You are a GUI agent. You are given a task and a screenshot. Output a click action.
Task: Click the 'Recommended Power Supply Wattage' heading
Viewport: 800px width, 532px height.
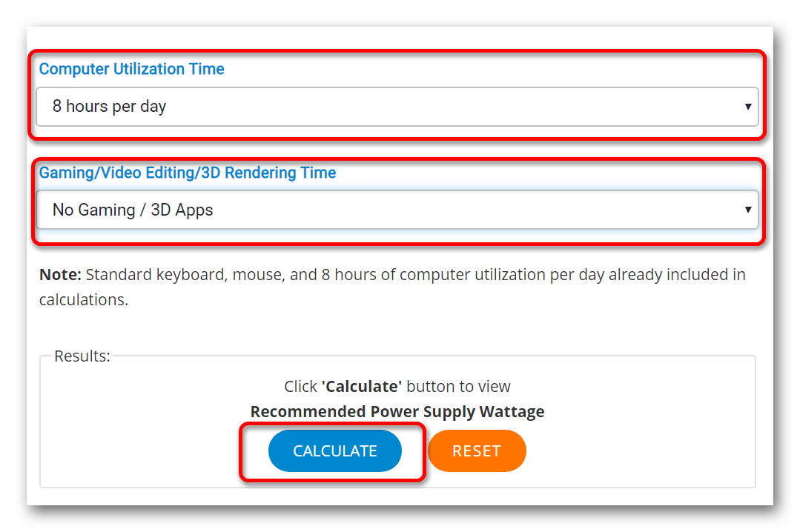tap(397, 412)
